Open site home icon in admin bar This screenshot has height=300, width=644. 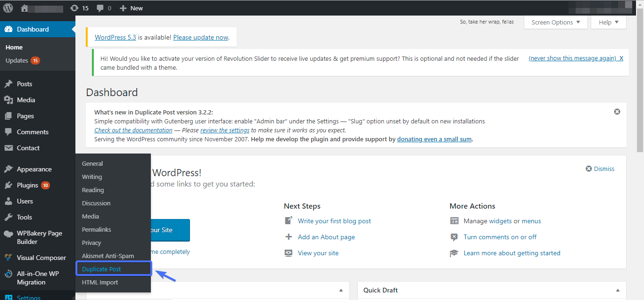25,8
